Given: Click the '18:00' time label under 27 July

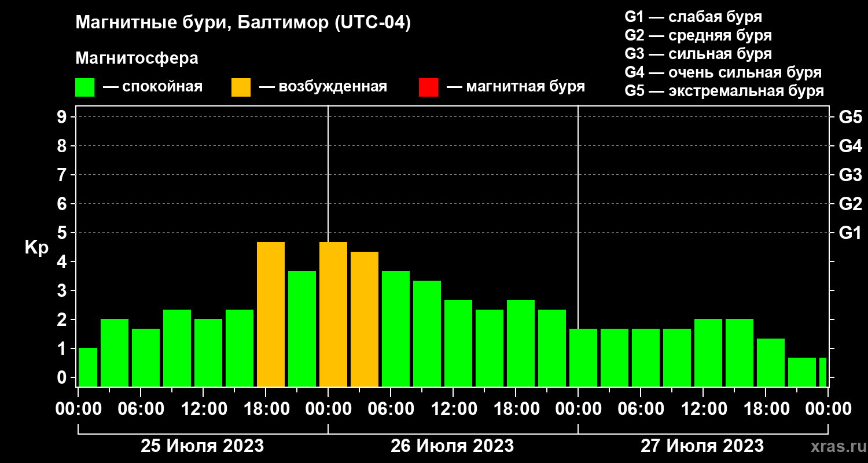Looking at the screenshot, I should [766, 409].
